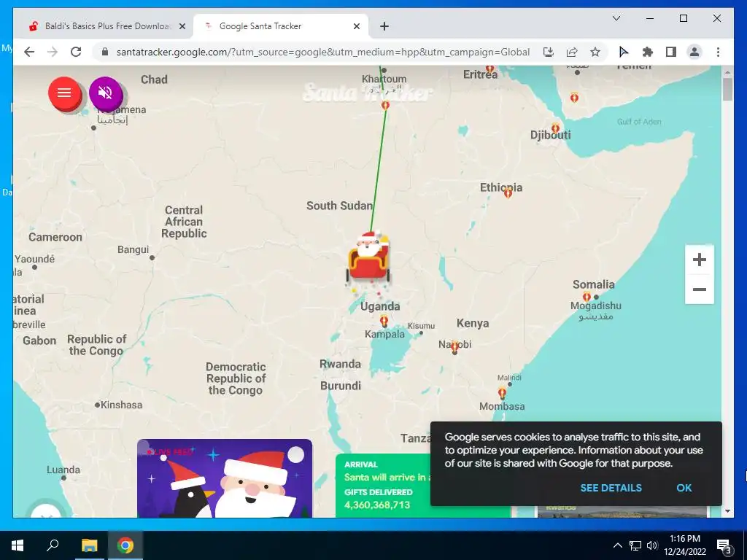The width and height of the screenshot is (747, 560).
Task: Expand the tab search dropdown arrow
Action: coord(616,18)
